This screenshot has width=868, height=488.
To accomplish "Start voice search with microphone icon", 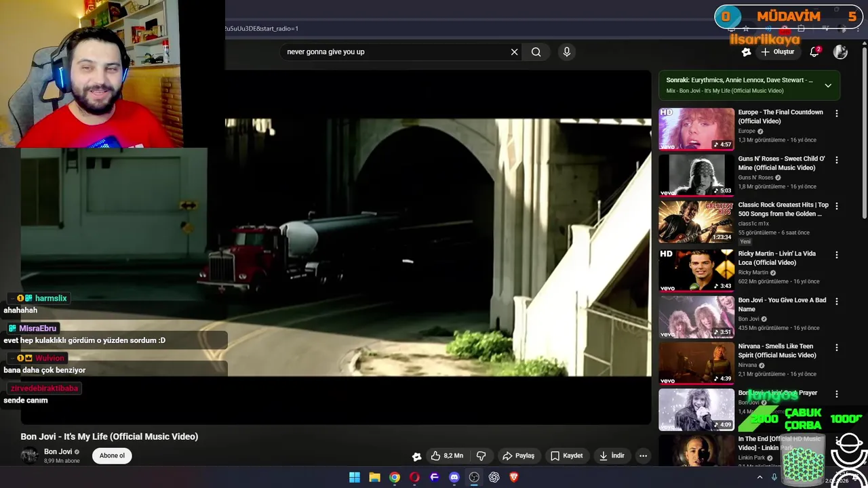I will coord(567,52).
